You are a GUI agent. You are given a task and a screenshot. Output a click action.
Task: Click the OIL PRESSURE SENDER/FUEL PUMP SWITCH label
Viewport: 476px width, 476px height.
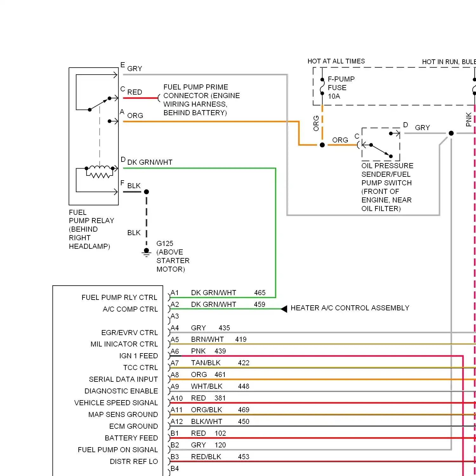pyautogui.click(x=387, y=187)
